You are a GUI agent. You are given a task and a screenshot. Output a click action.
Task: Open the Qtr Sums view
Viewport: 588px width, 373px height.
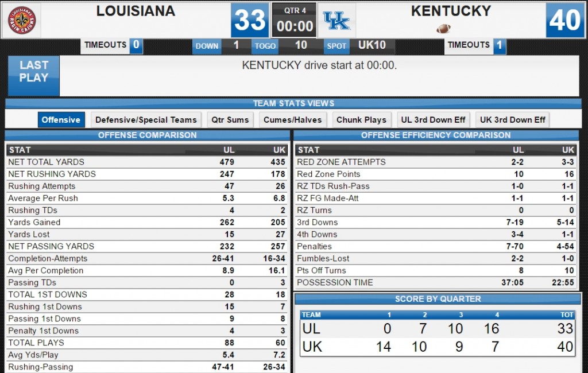230,120
